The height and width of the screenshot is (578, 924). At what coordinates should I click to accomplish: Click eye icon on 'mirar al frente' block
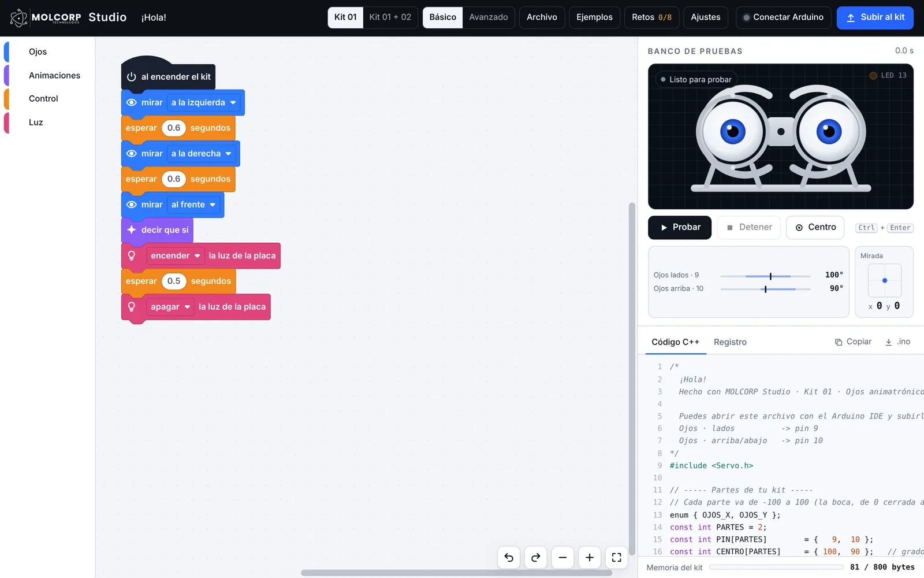click(132, 205)
